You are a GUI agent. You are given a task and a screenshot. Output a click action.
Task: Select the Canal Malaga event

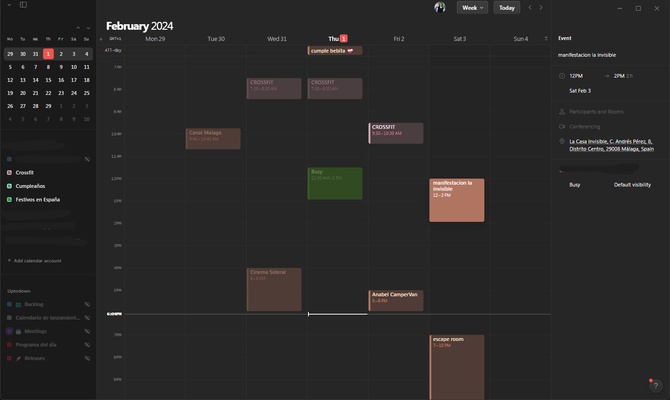[213, 138]
